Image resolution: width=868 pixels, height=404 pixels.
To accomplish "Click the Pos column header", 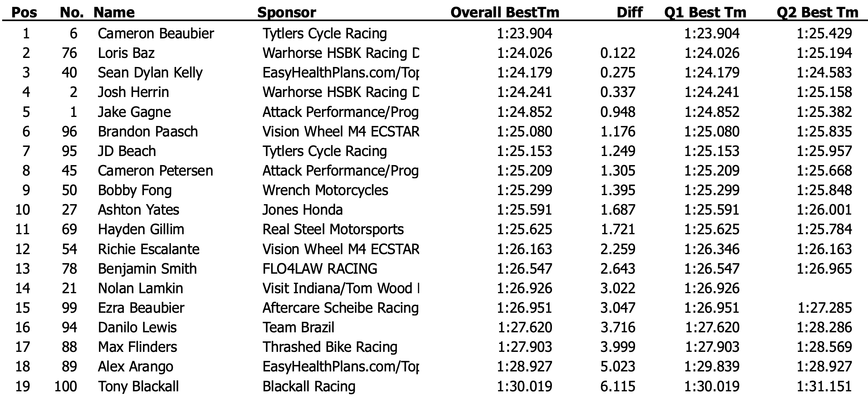I will tap(24, 13).
